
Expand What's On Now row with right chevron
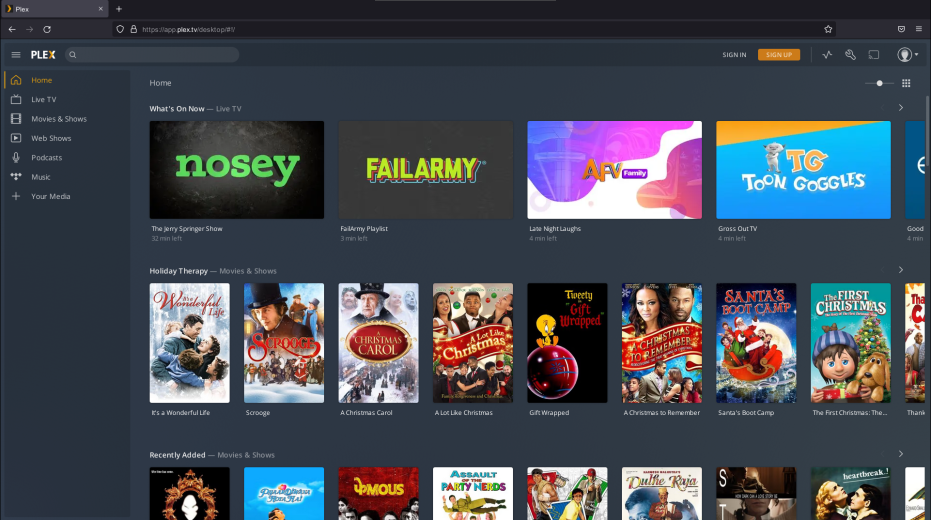point(901,108)
